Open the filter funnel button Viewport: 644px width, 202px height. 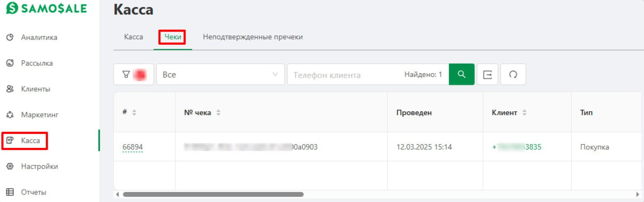pyautogui.click(x=133, y=74)
